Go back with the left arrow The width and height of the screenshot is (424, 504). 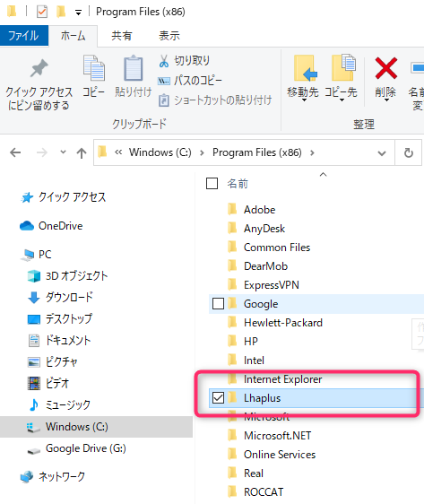(x=15, y=152)
